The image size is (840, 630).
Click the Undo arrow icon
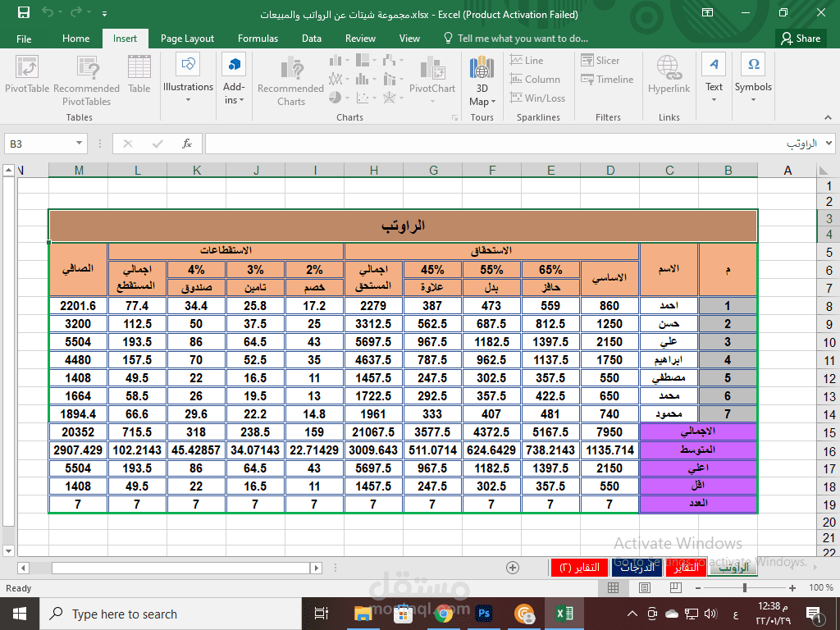point(48,12)
